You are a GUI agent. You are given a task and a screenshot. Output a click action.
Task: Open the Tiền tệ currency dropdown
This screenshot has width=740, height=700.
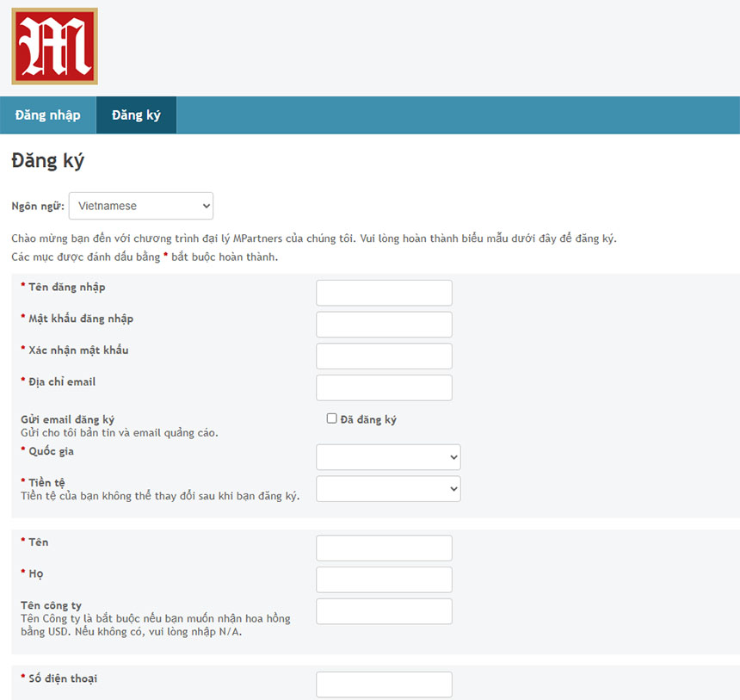[x=388, y=488]
